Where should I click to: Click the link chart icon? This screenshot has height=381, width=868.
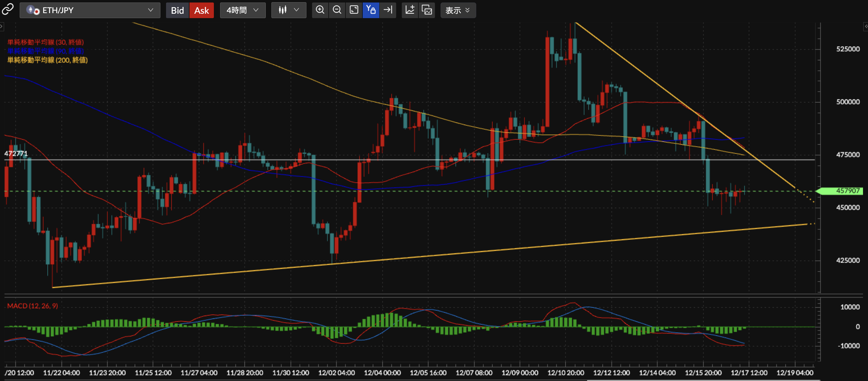point(8,9)
